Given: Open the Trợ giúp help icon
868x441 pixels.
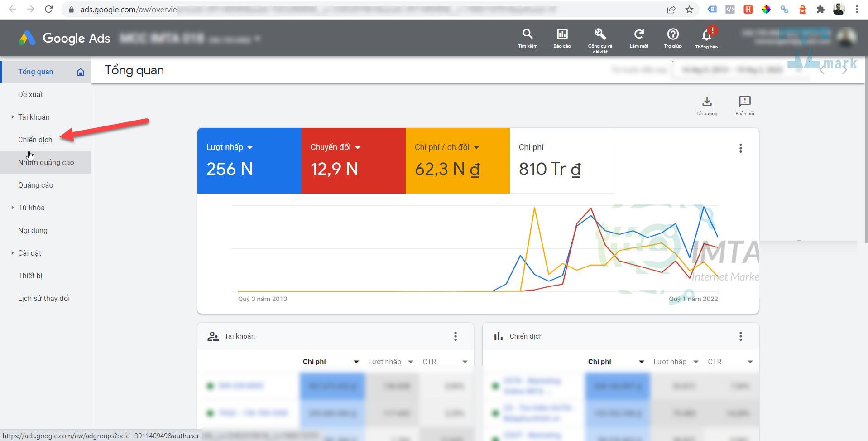Looking at the screenshot, I should pos(673,38).
